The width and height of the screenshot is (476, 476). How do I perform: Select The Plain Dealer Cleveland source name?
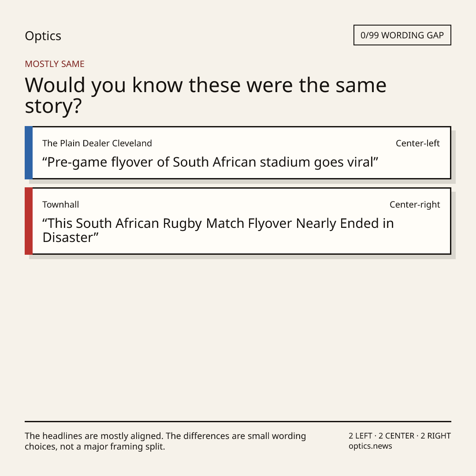coord(97,143)
